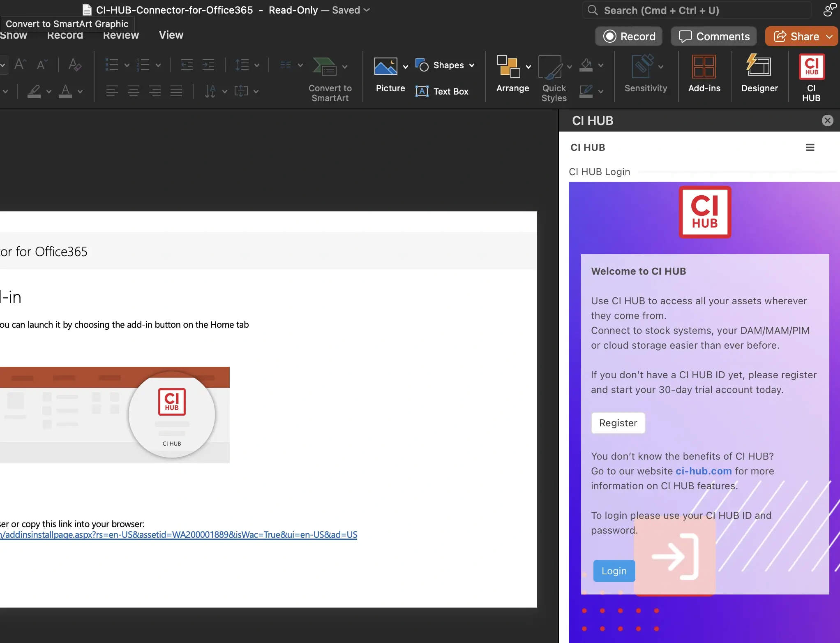Viewport: 840px width, 643px height.
Task: Click the CI HUB logo in the panel
Action: (705, 212)
